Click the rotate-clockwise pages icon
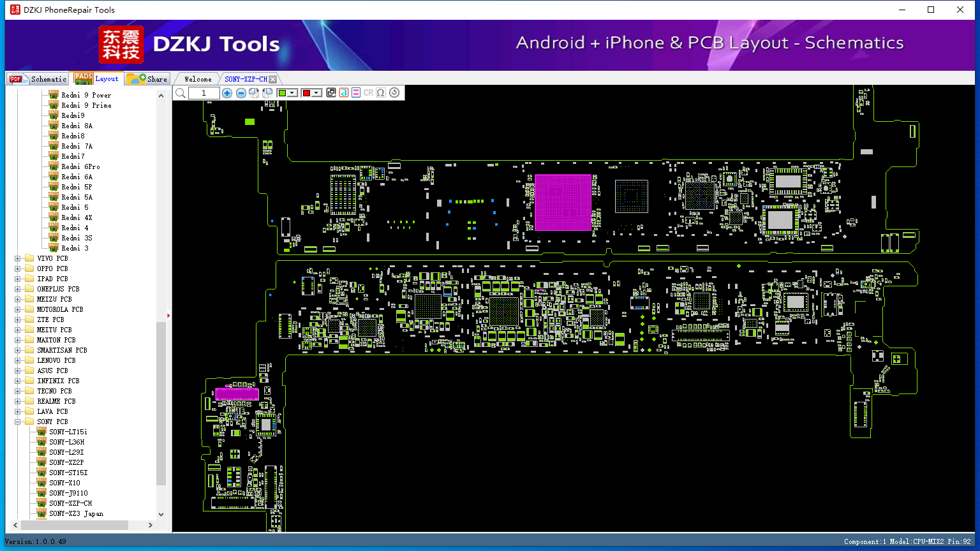 click(x=254, y=93)
